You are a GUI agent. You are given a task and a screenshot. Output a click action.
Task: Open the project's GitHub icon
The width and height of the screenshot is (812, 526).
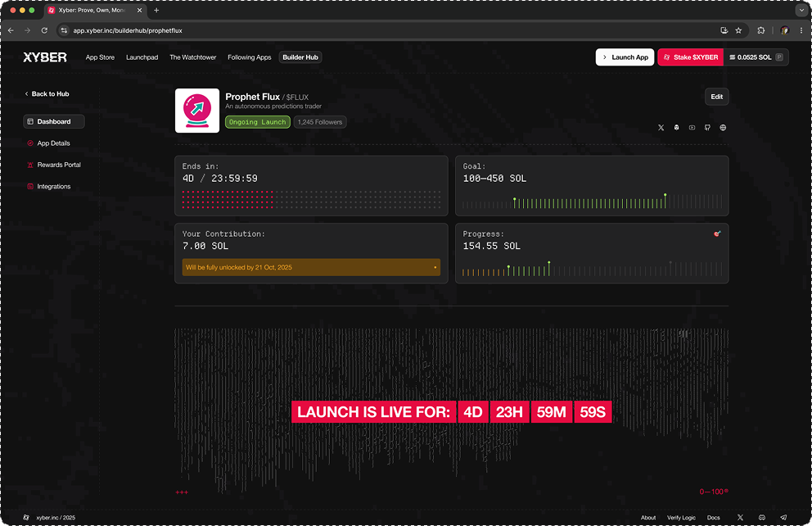pos(708,128)
